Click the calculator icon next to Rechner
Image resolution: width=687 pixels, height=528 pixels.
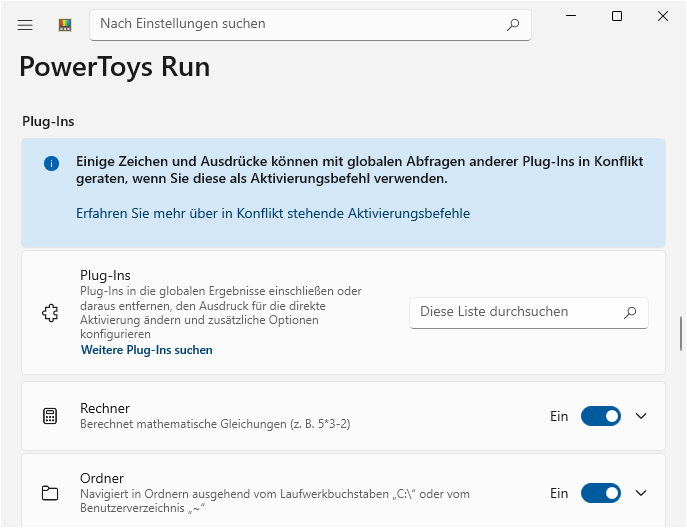pos(50,416)
